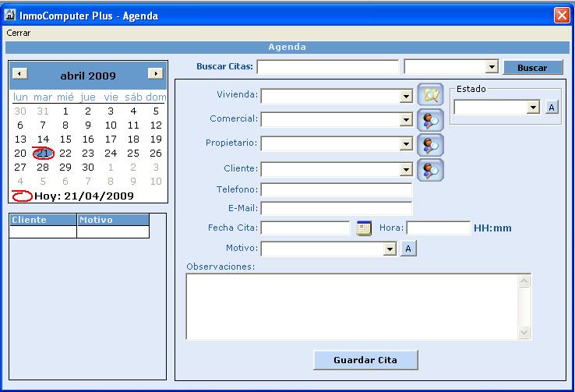Screen dimensions: 575x392
Task: Select grayed day 10 of May
Action: point(156,181)
